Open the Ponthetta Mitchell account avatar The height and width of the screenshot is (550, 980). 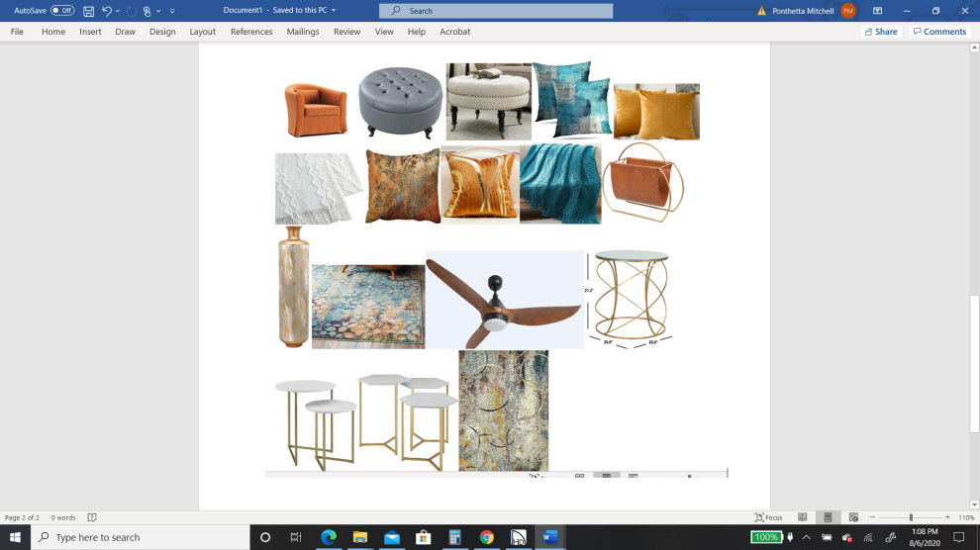click(x=847, y=11)
